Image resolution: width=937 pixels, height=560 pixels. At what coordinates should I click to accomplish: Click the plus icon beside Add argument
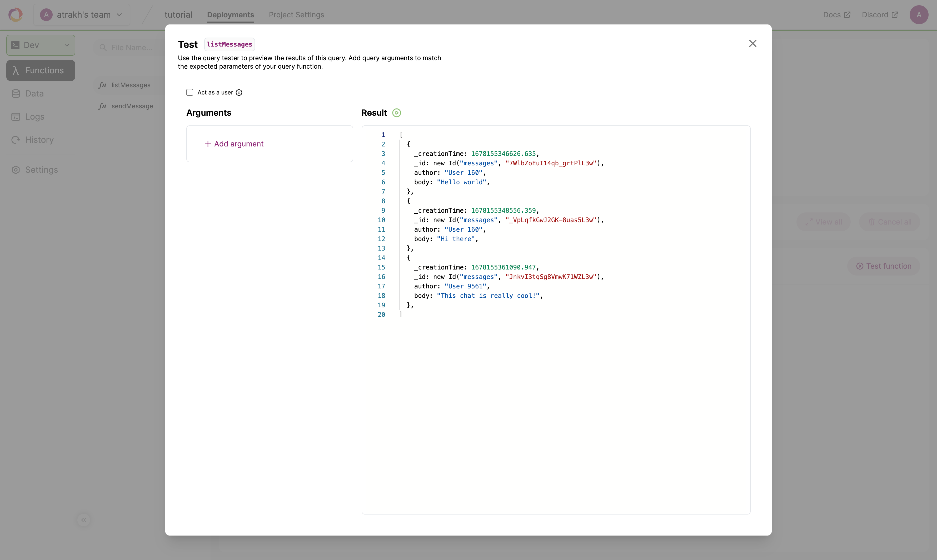(207, 144)
